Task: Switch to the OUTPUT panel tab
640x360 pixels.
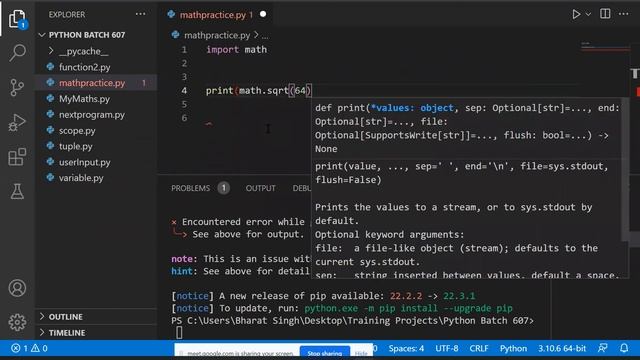Action: 260,188
